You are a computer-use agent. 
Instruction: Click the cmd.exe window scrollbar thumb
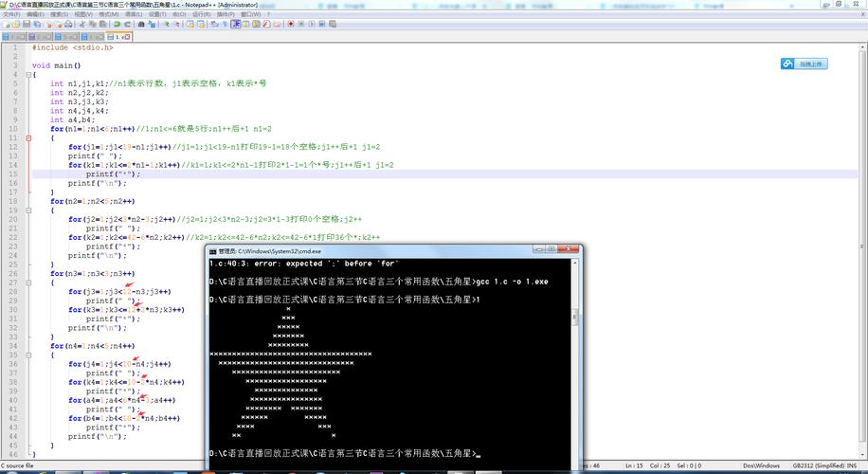click(575, 318)
